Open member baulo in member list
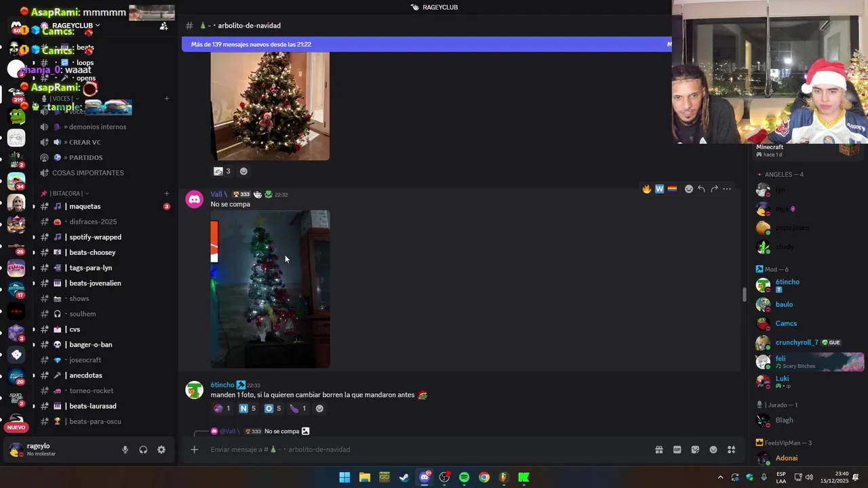 784,304
